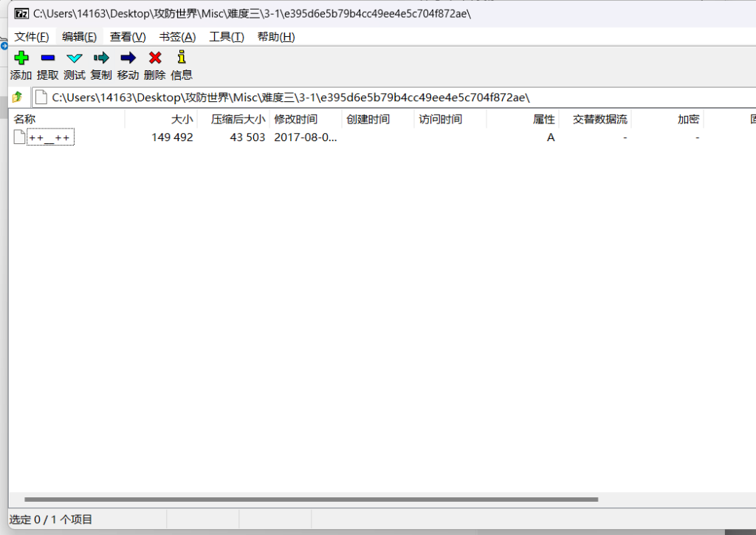
Task: Click the blue Extract (提取) minus icon
Action: (48, 58)
